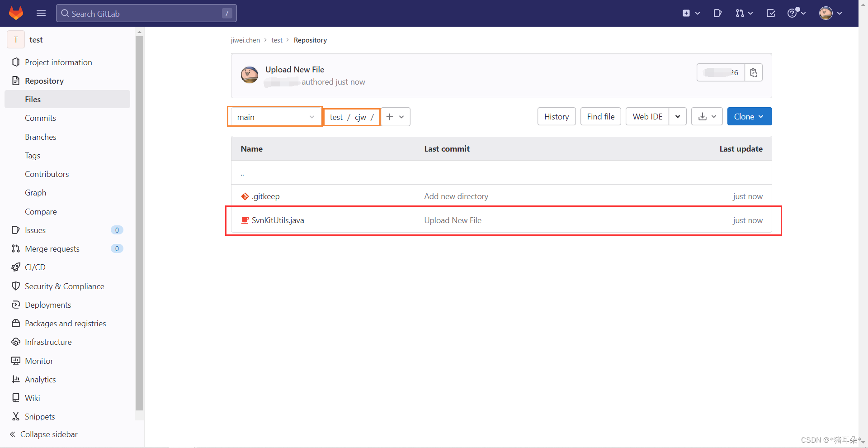
Task: Open the Branches section
Action: click(40, 137)
